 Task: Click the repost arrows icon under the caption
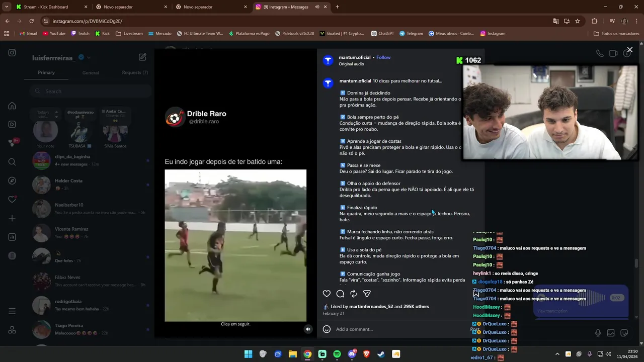(354, 294)
